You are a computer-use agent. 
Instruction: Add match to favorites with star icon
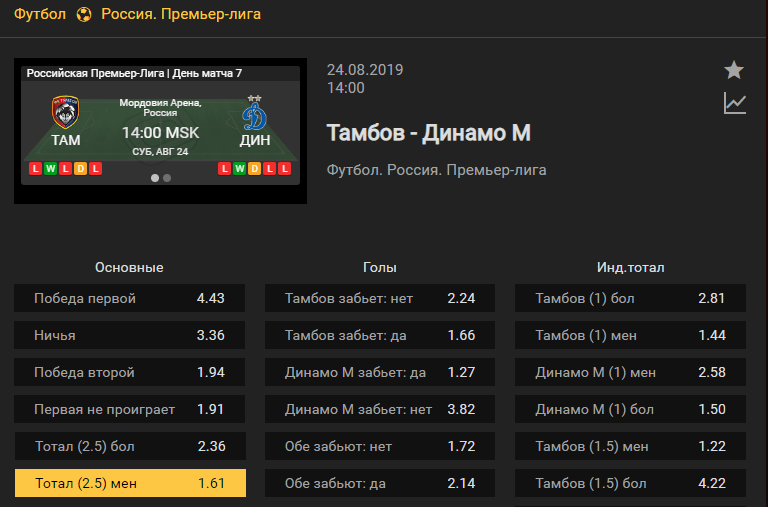coord(734,70)
